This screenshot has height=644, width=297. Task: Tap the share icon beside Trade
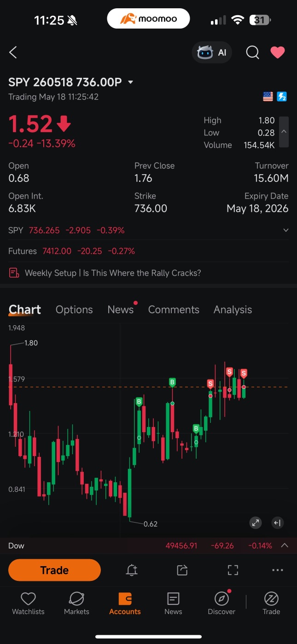pos(182,570)
